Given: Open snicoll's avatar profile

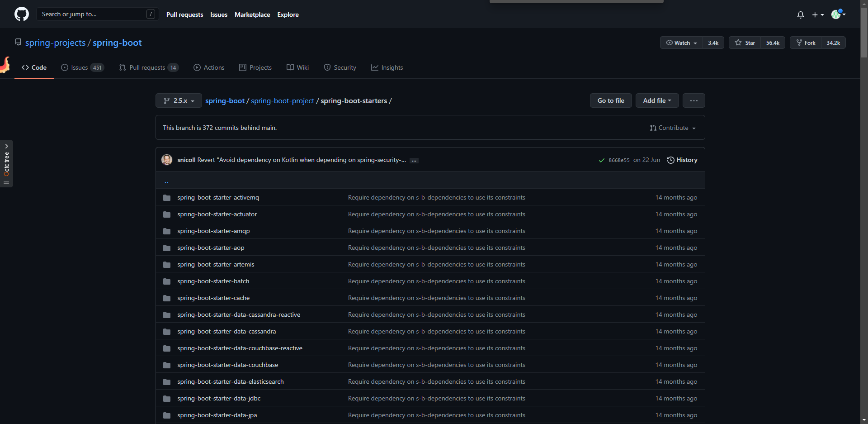Looking at the screenshot, I should [x=167, y=160].
